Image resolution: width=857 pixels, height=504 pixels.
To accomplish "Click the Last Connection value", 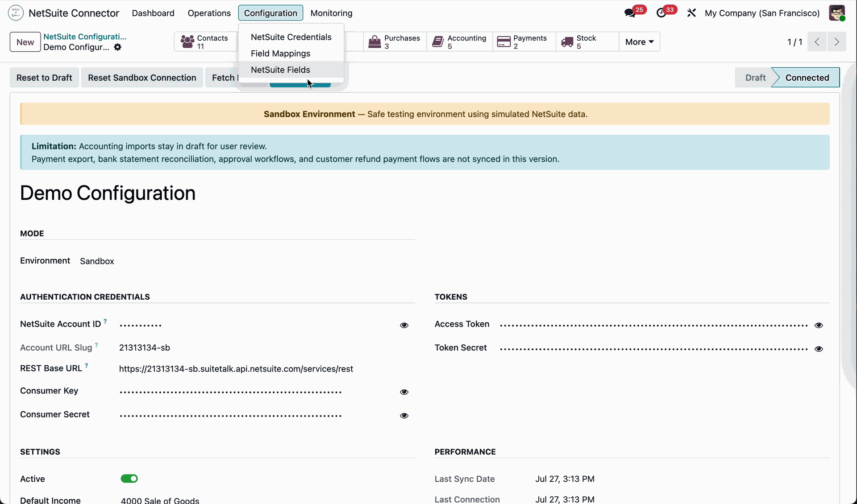I will (565, 499).
